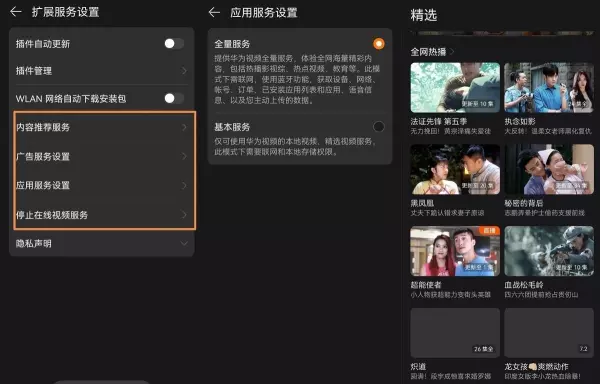The image size is (600, 384).
Task: Toggle WLAN 网络自动下载安装包 switch
Action: pyautogui.click(x=174, y=98)
